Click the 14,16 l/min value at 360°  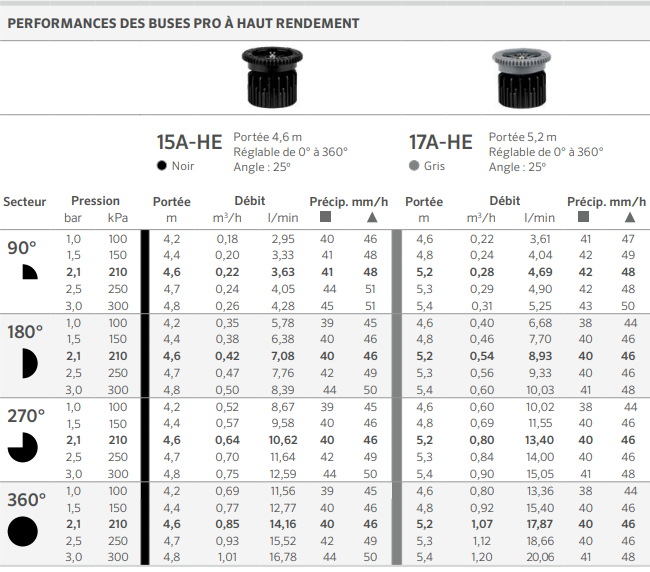click(283, 524)
